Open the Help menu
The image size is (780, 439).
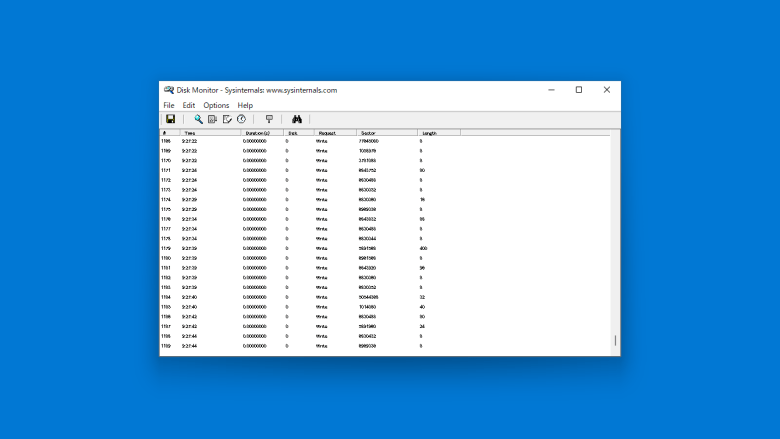(245, 105)
